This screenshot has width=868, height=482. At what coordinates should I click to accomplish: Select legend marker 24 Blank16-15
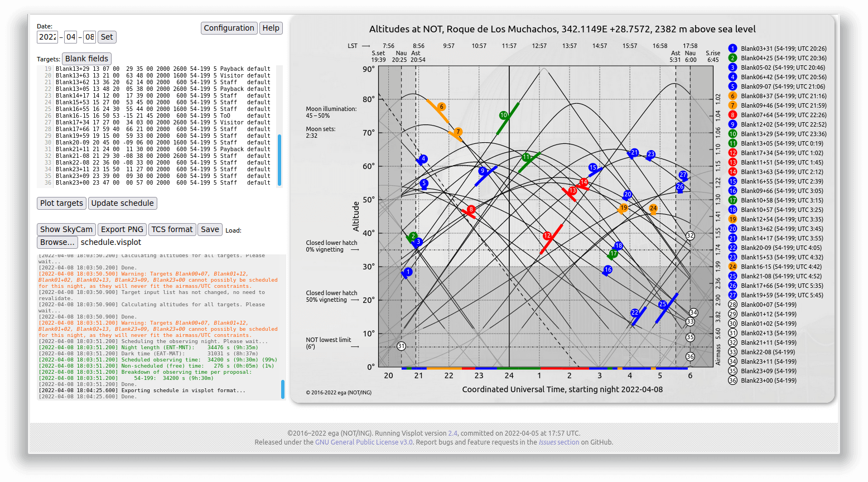point(733,267)
